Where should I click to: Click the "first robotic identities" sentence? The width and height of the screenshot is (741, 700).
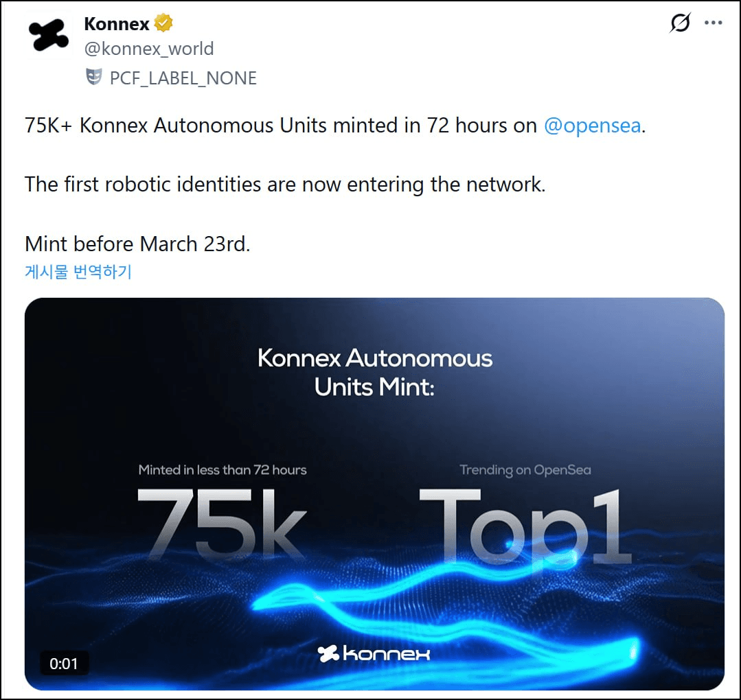point(284,185)
